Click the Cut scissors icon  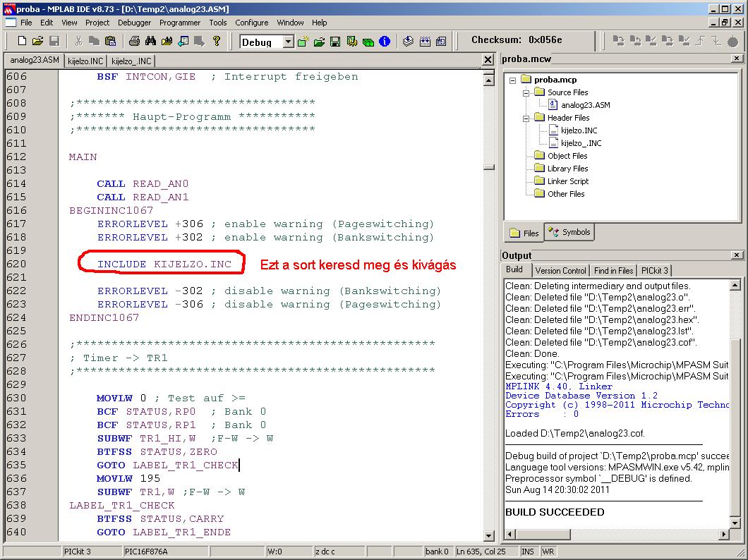pos(78,41)
